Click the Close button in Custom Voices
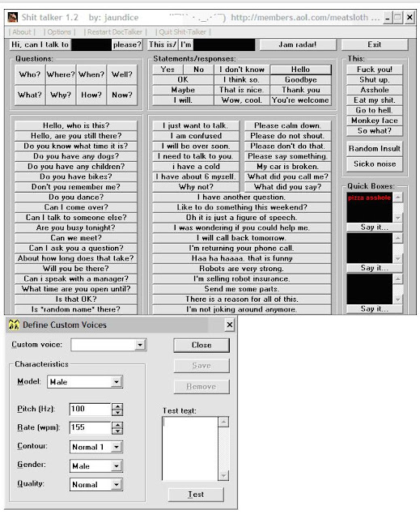The width and height of the screenshot is (420, 518). pyautogui.click(x=202, y=346)
